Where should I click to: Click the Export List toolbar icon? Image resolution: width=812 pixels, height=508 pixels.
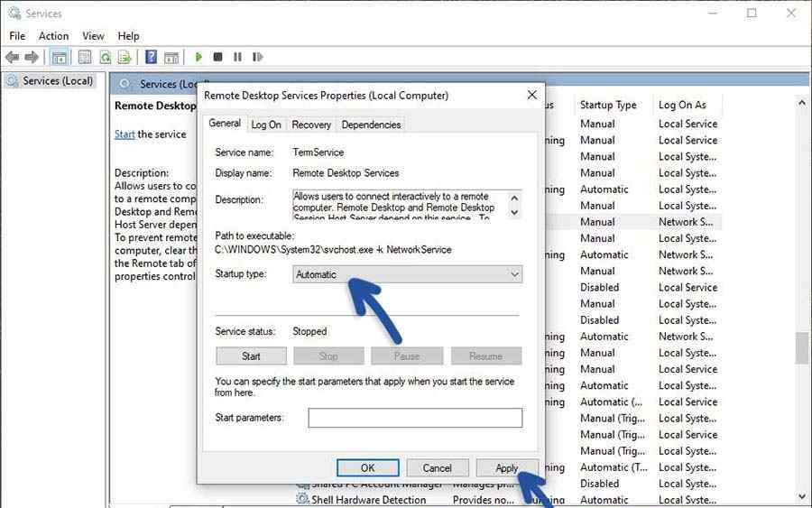(x=125, y=57)
